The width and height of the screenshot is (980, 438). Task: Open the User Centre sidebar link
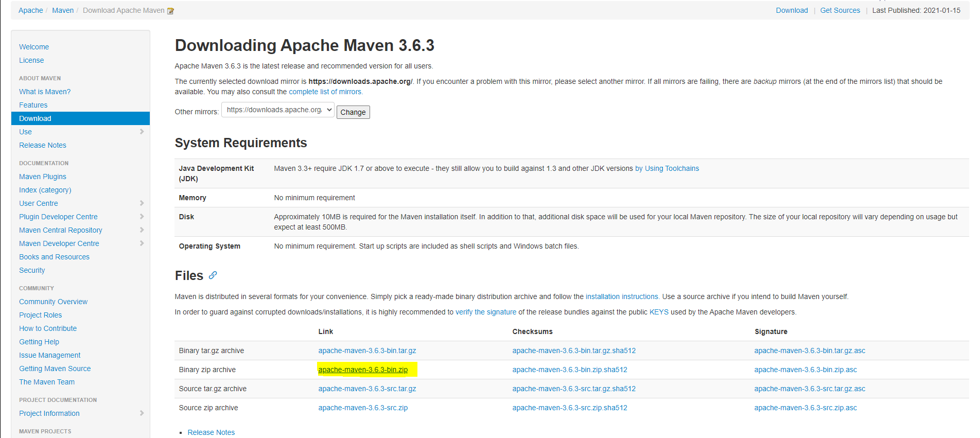tap(39, 203)
